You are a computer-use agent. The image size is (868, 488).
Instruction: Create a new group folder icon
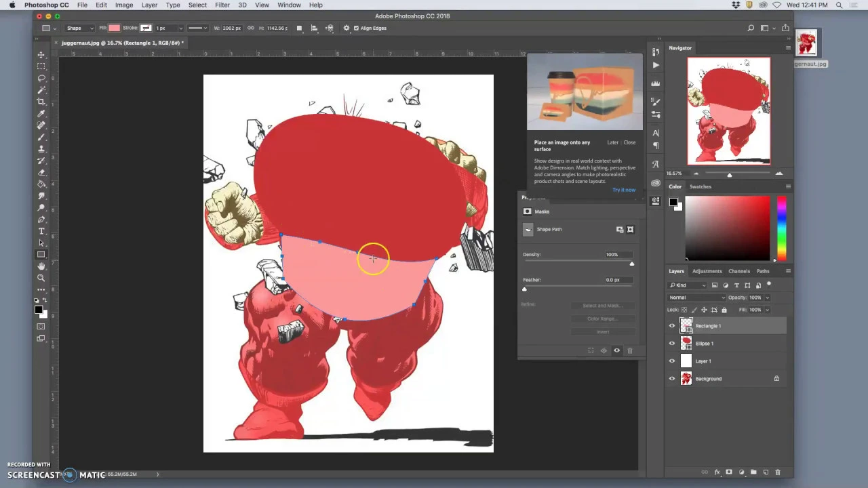click(x=753, y=472)
